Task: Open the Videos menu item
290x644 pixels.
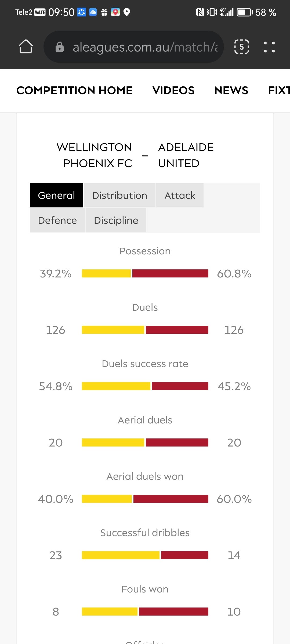Action: [x=173, y=90]
